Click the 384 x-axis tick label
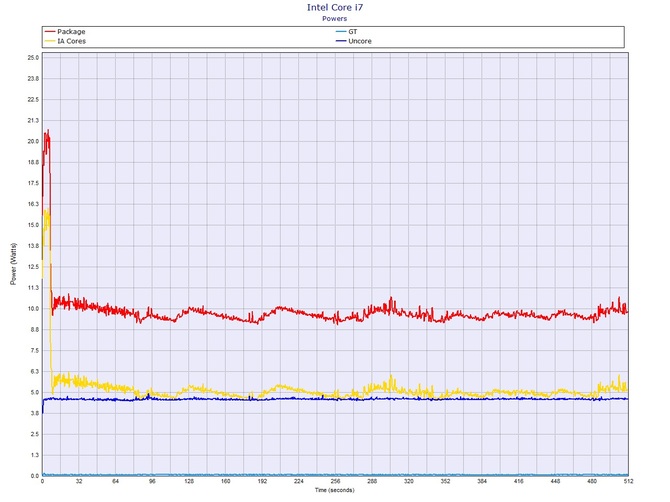This screenshot has width=670, height=502. [482, 481]
